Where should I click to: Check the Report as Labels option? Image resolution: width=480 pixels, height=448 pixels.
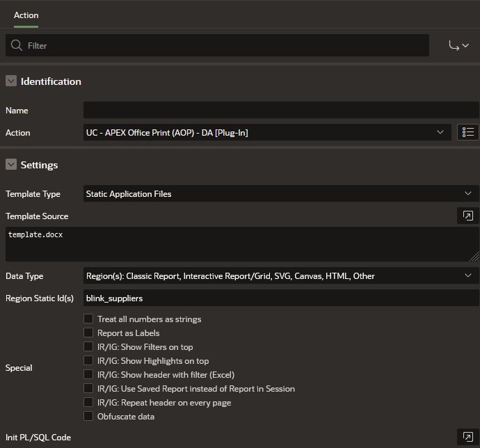point(88,333)
